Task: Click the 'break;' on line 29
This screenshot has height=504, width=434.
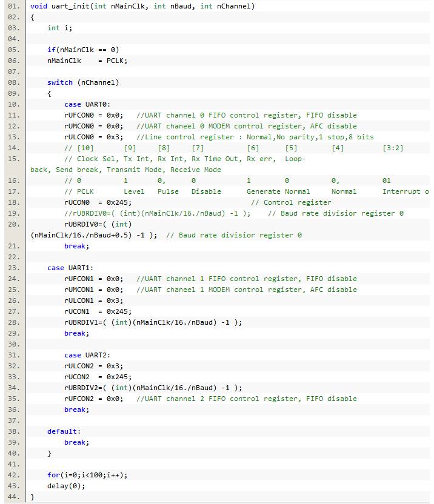Action: tap(76, 334)
